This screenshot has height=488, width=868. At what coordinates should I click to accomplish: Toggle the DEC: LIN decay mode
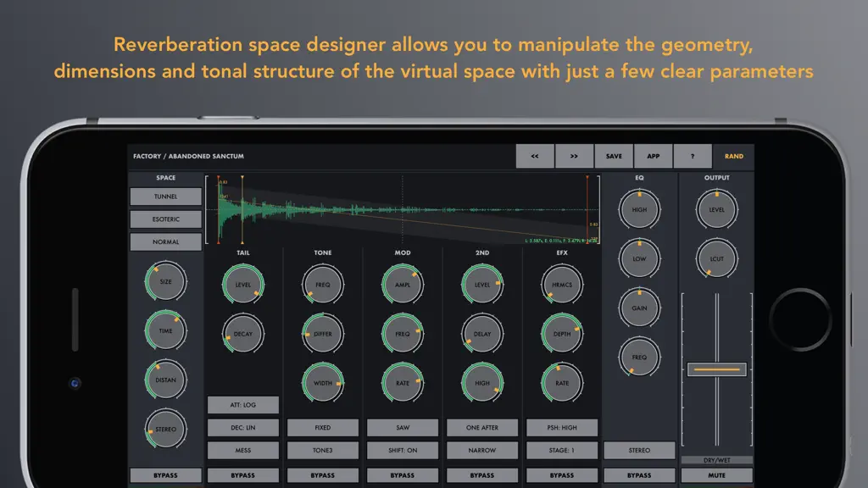[x=243, y=428]
